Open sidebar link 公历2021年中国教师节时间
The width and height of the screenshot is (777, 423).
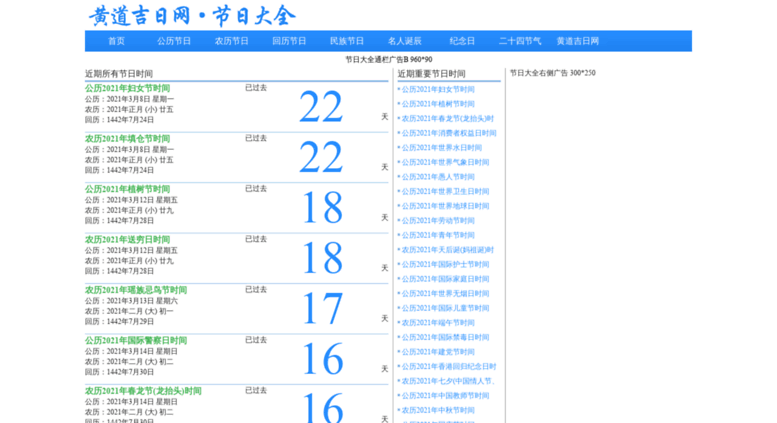click(x=445, y=396)
